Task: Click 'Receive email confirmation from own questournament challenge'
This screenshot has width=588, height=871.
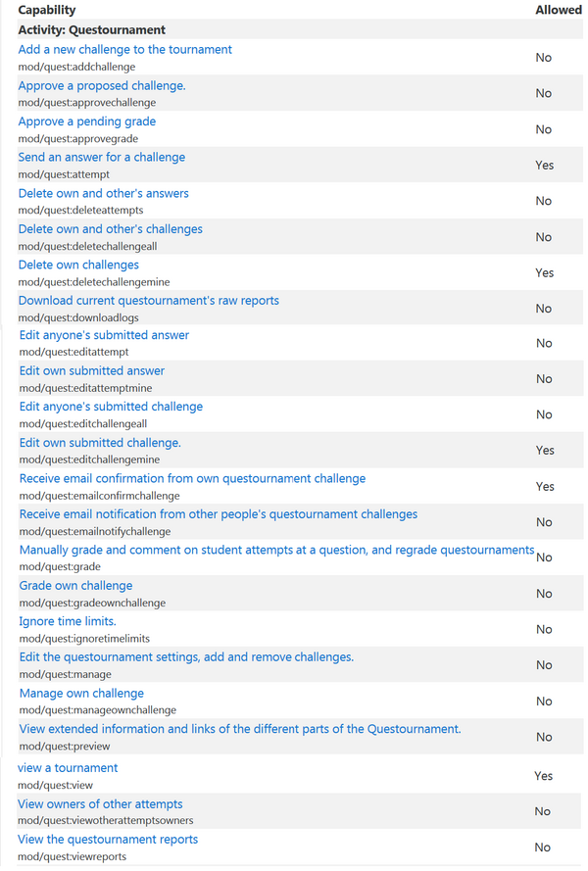Action: [192, 479]
